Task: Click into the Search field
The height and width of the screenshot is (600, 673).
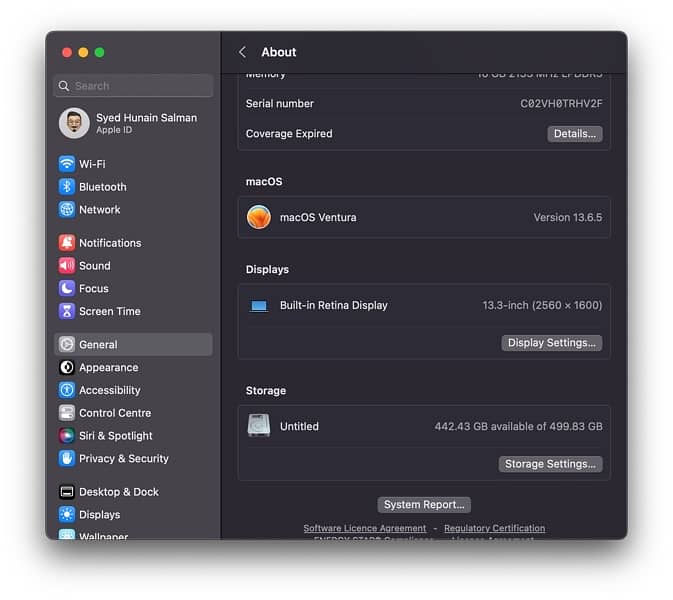Action: (x=133, y=86)
